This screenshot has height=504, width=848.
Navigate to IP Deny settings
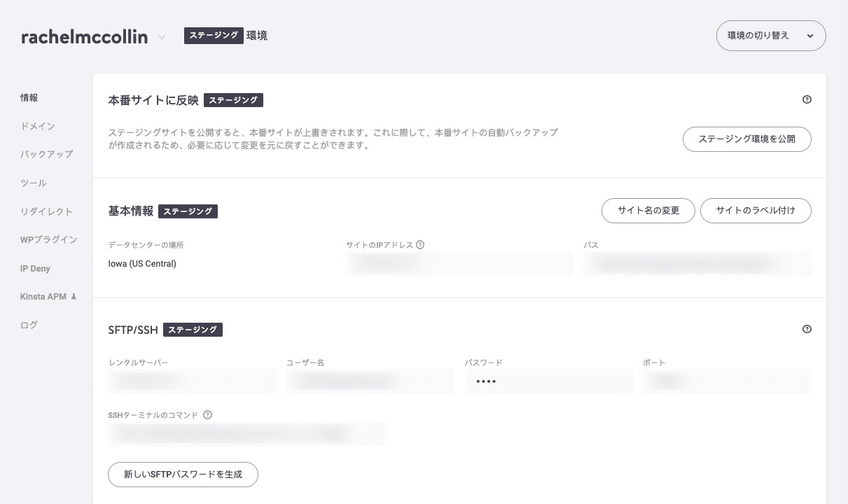(x=34, y=268)
